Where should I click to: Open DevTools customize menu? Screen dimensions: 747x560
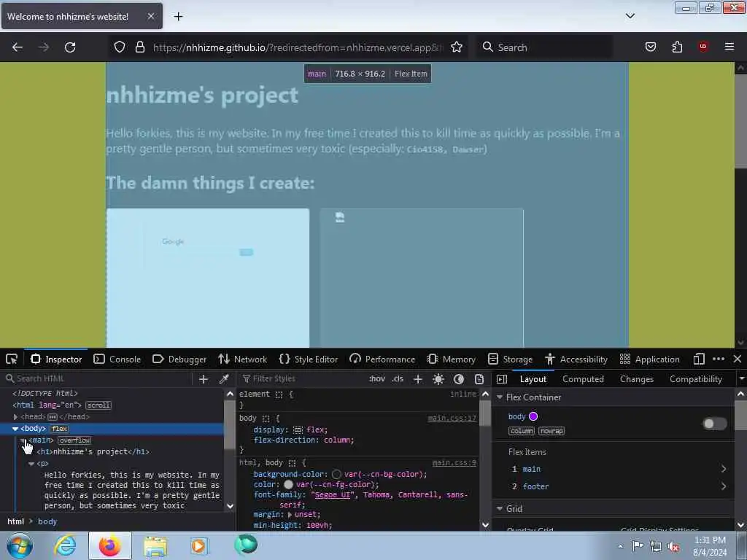719,359
